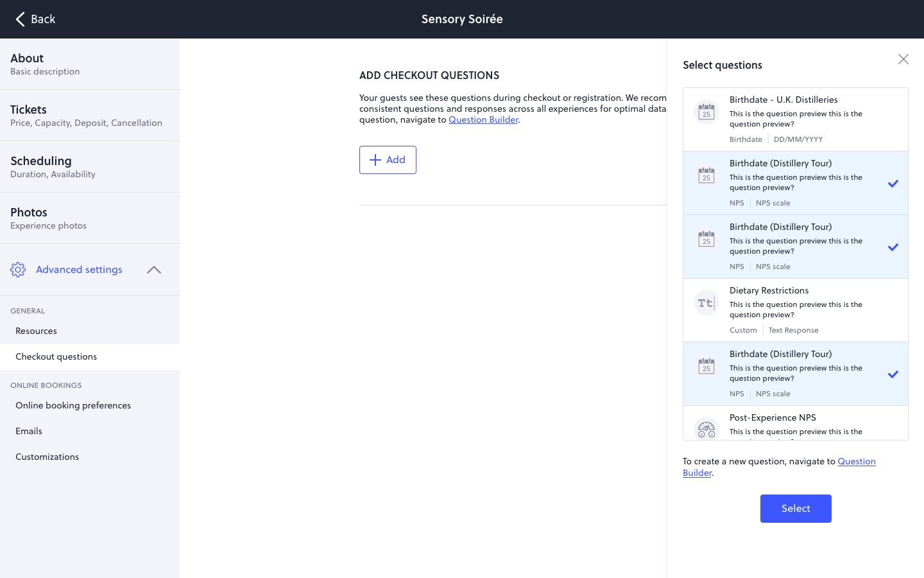
Task: Collapse the Advanced settings section
Action: [153, 270]
